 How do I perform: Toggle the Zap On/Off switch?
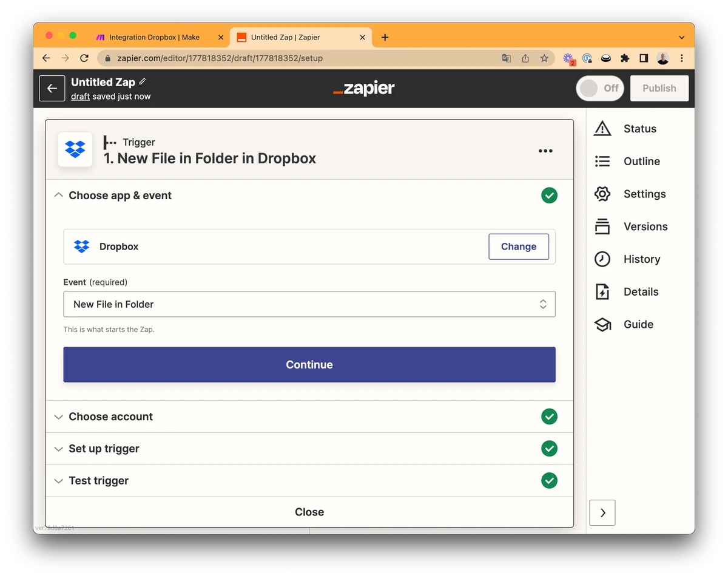[x=599, y=88]
